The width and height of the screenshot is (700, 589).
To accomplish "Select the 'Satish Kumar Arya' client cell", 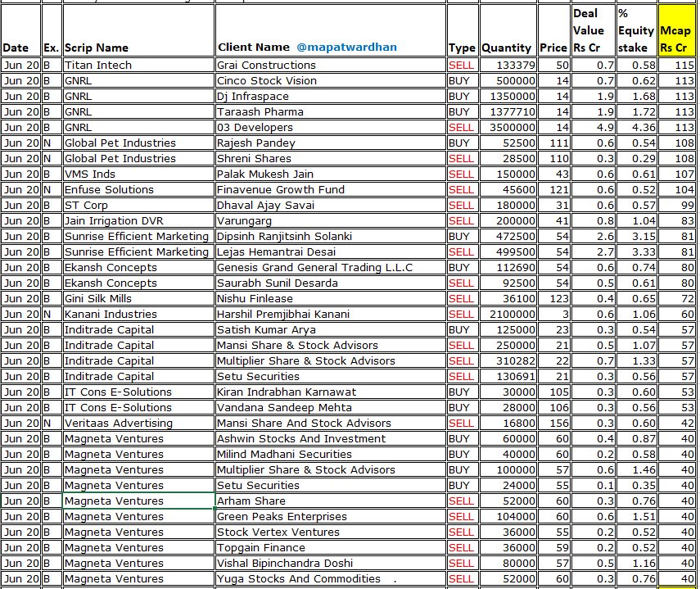I will (331, 330).
